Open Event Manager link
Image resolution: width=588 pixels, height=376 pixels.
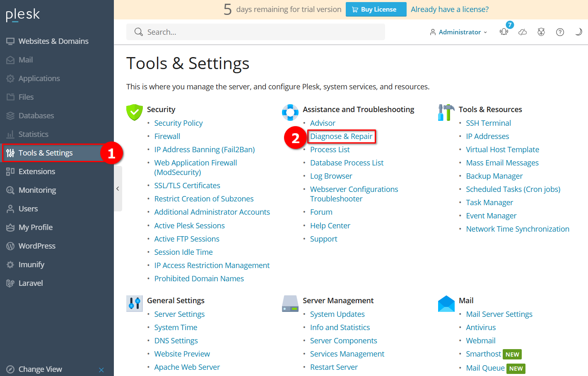pos(491,216)
